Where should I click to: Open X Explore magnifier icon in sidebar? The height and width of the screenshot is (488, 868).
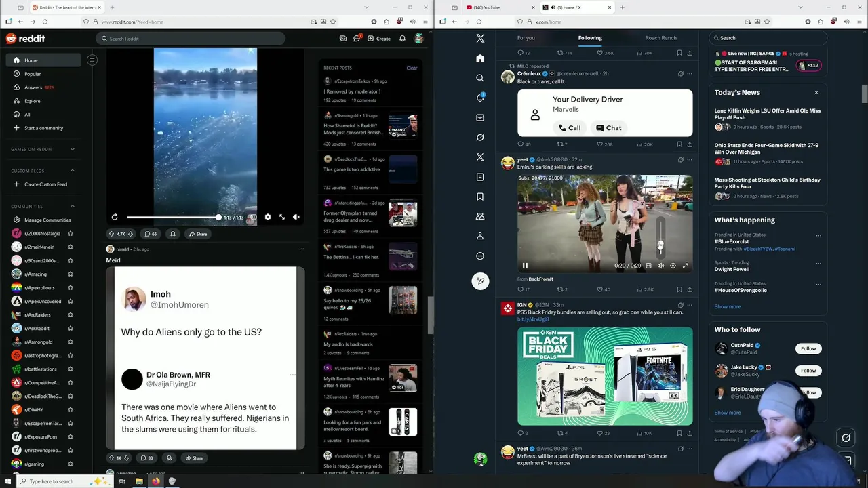(x=480, y=78)
